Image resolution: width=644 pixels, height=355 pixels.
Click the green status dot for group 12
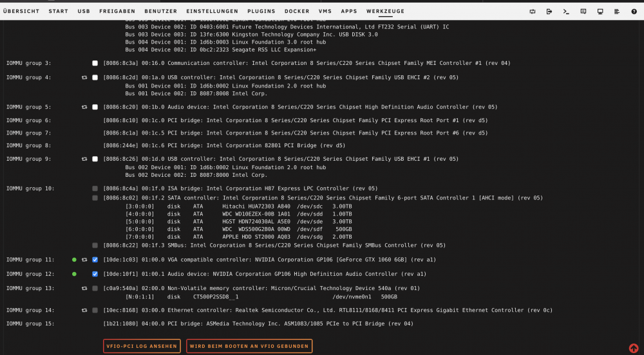74,274
